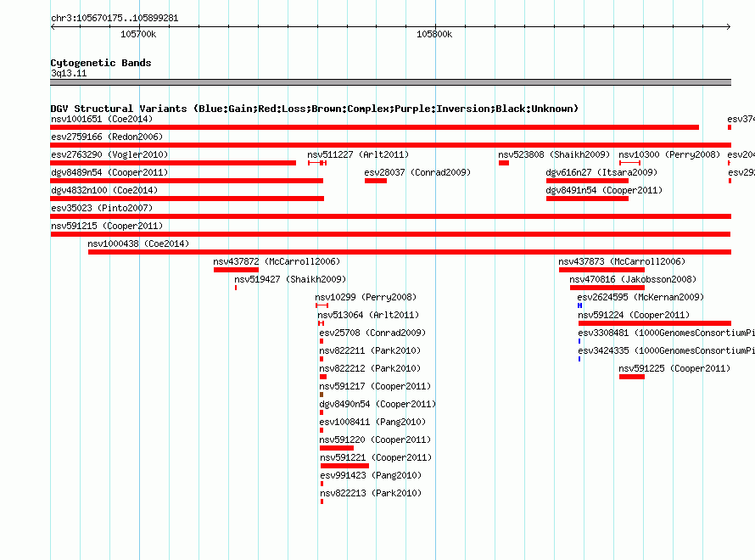Open nsv822213 (Park2010) variant
This screenshot has width=755, height=560.
click(371, 493)
